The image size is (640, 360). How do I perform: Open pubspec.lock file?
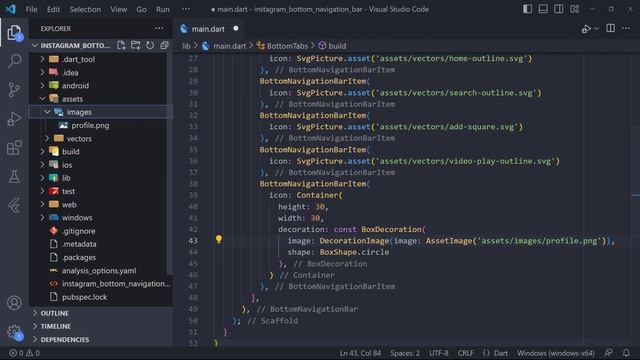click(x=84, y=297)
